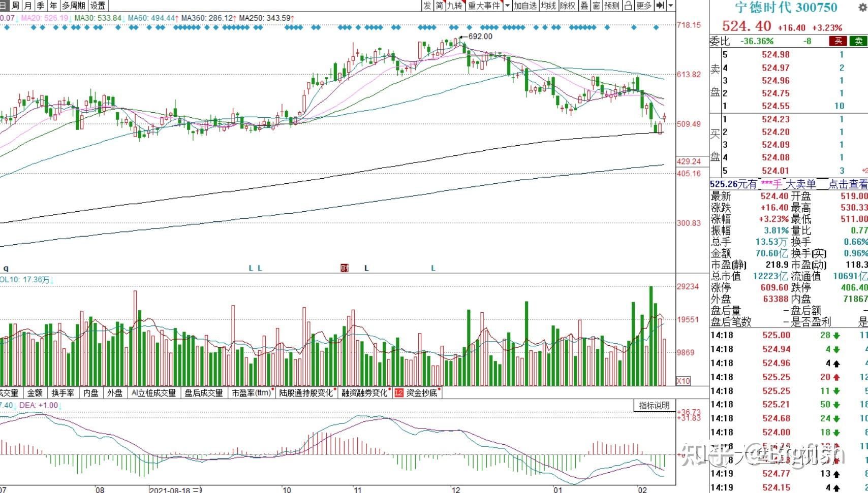Click the 692.00 peak price label
868x493 pixels.
pos(480,36)
